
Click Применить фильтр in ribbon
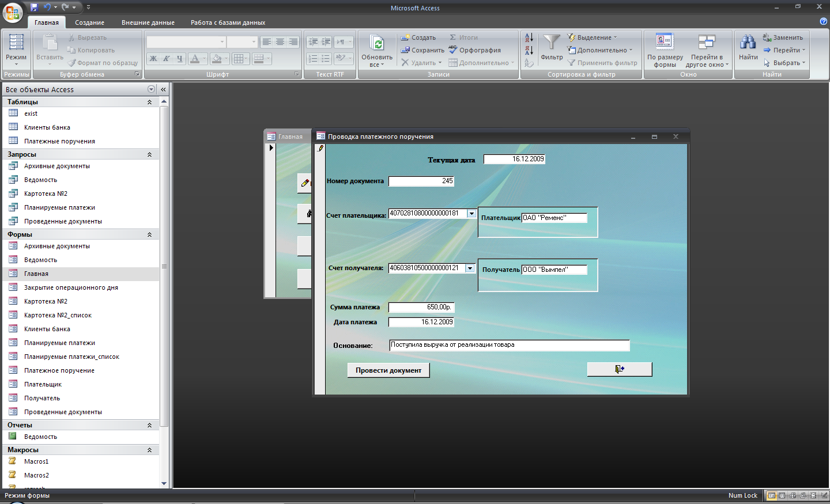[602, 63]
